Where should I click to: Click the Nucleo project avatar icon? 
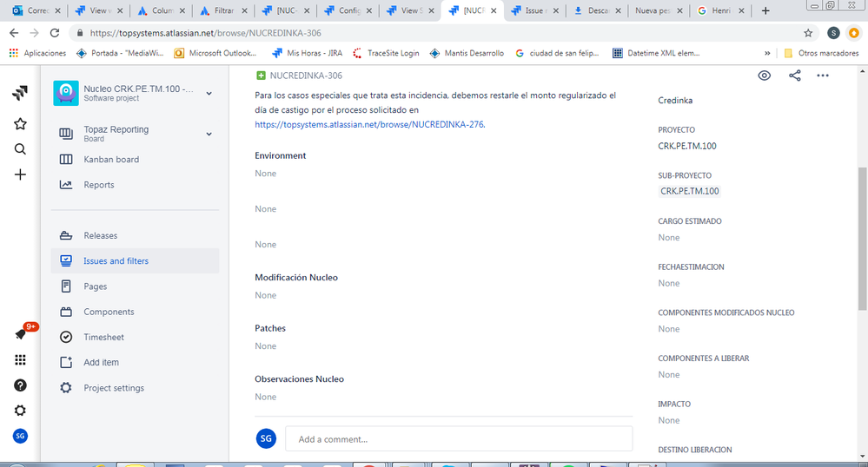pos(66,93)
